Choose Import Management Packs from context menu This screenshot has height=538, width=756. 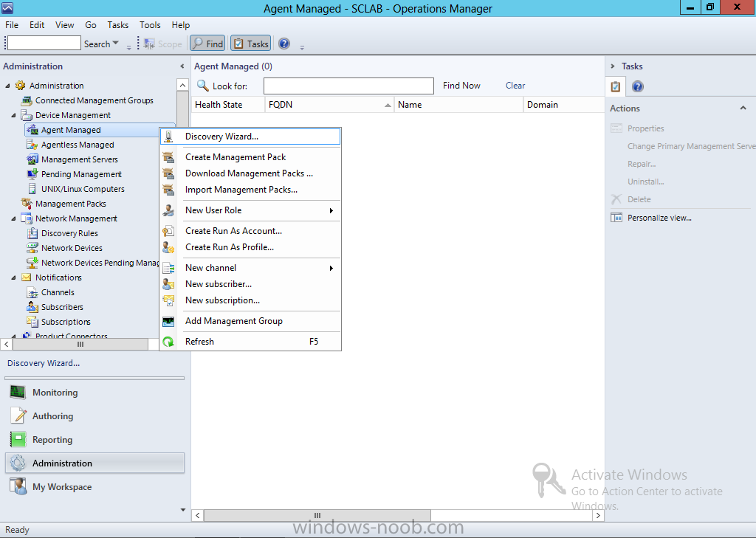coord(250,190)
